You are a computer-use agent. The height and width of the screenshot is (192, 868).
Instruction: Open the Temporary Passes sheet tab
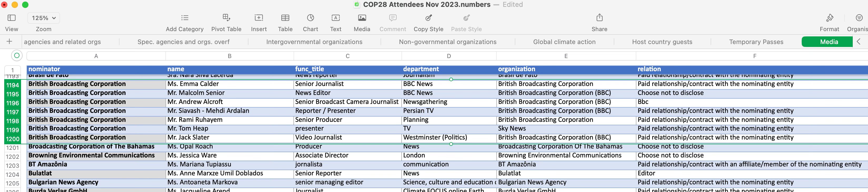756,42
